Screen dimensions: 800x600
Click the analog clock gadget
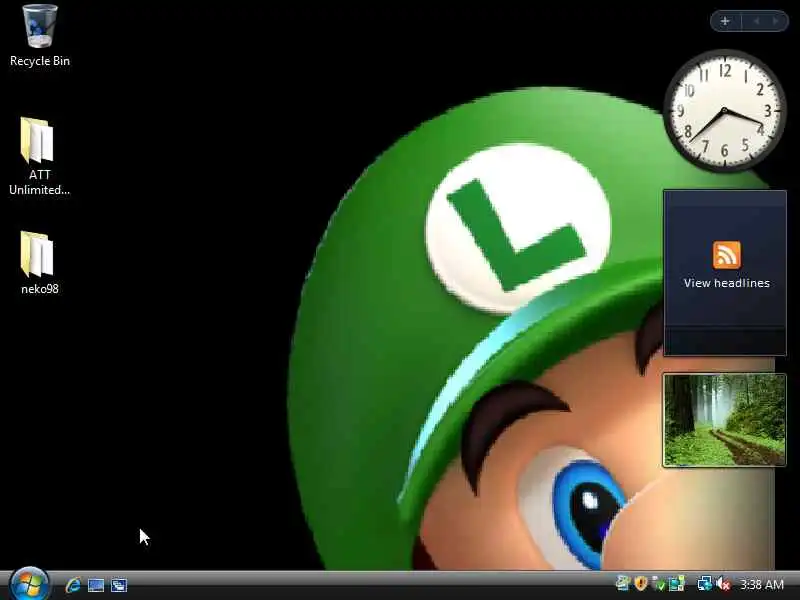724,111
